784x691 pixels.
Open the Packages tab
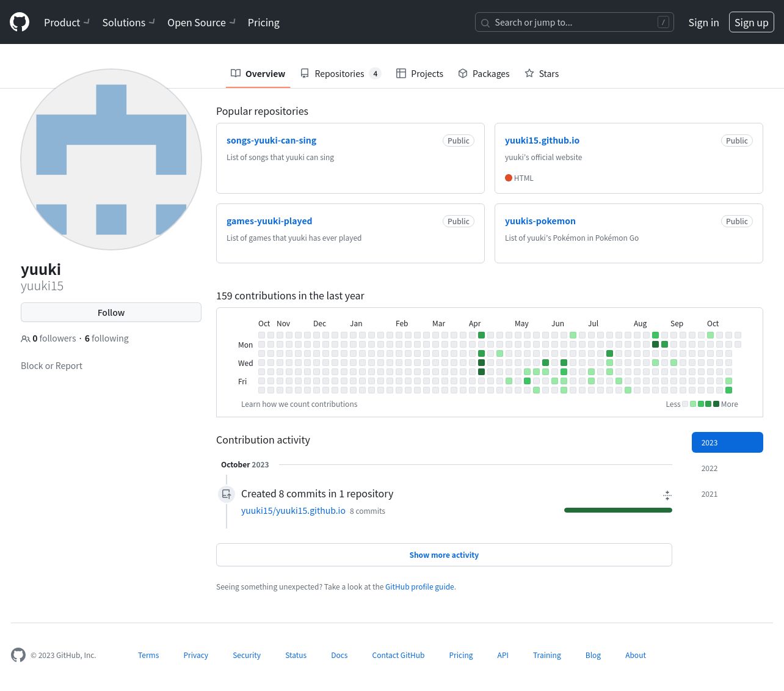[x=484, y=73]
